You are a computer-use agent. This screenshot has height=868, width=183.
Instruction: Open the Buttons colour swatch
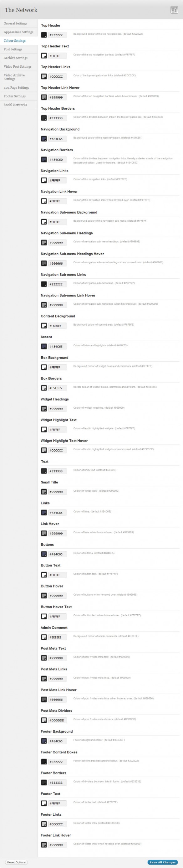pyautogui.click(x=44, y=554)
